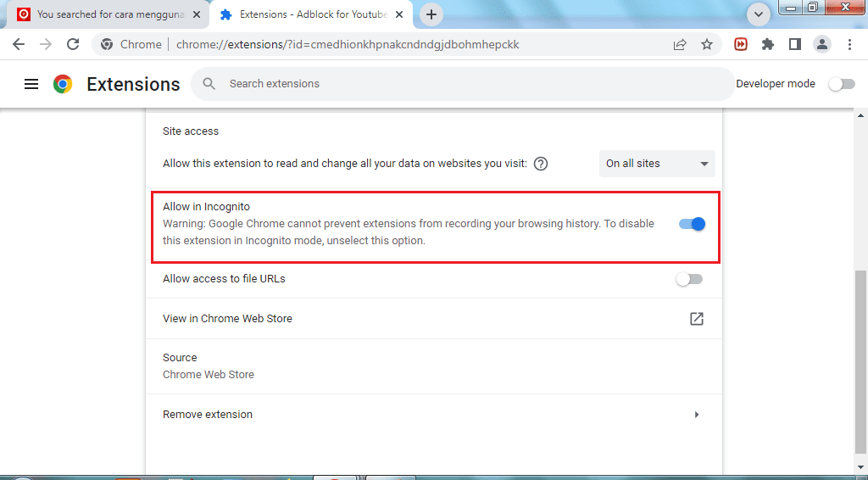Click the search magnifier icon
The image size is (868, 480).
209,84
